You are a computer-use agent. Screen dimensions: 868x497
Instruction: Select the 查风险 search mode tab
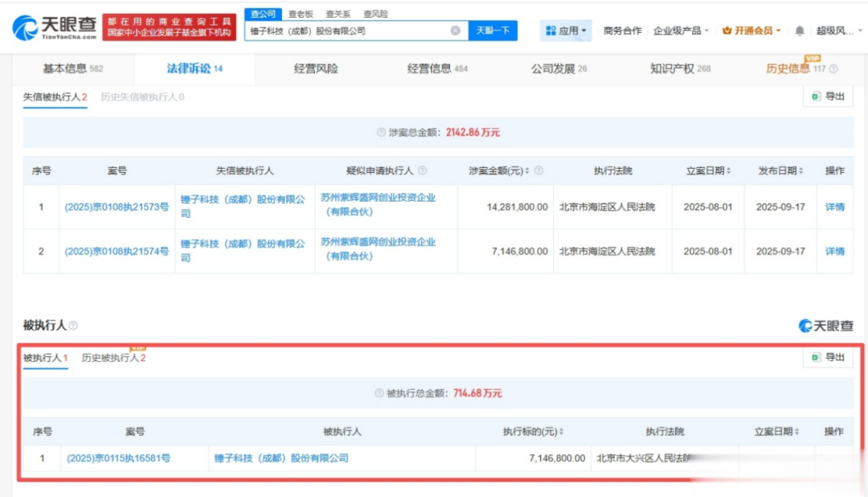pos(375,14)
